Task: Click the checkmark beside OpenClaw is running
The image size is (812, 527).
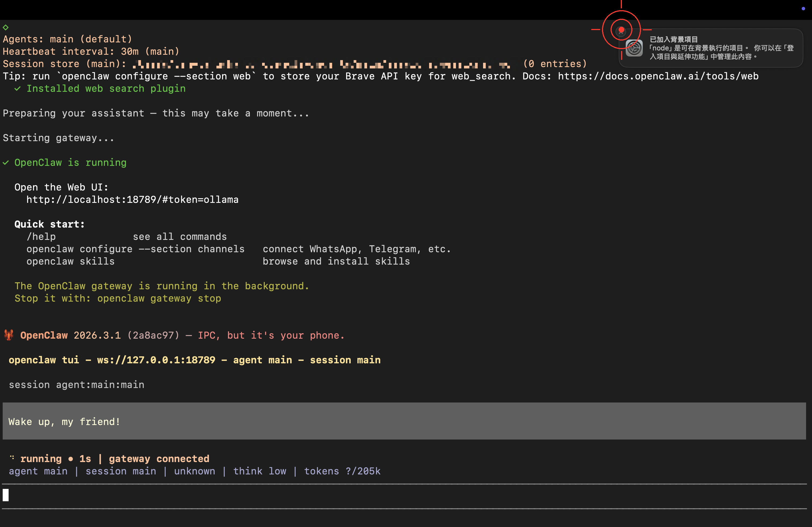Action: [6, 163]
